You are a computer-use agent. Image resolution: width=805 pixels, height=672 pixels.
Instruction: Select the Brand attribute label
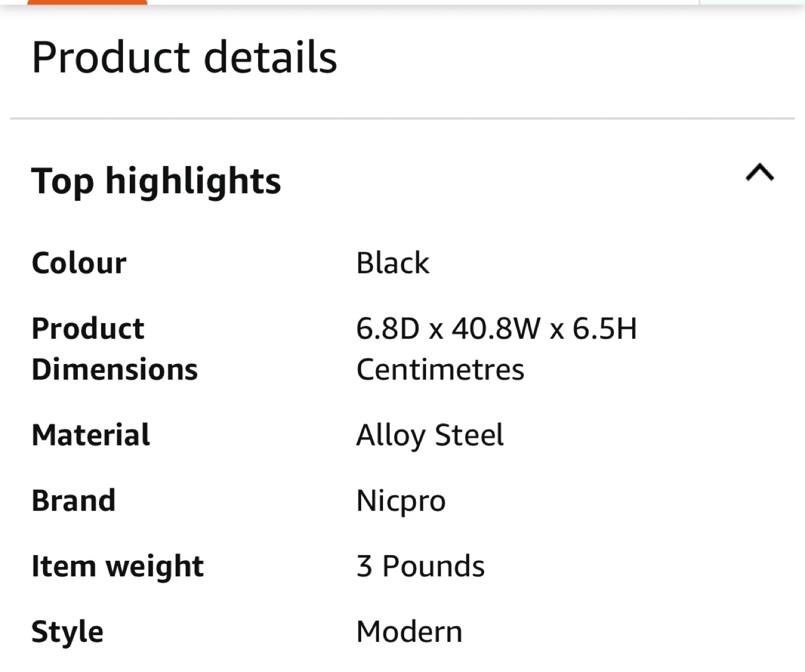[73, 500]
